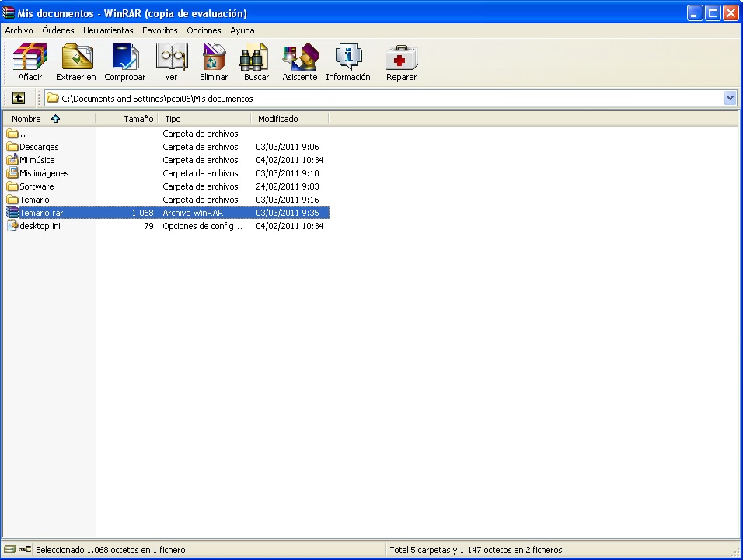The height and width of the screenshot is (560, 743).
Task: Expand the address path dropdown arrow
Action: (730, 98)
